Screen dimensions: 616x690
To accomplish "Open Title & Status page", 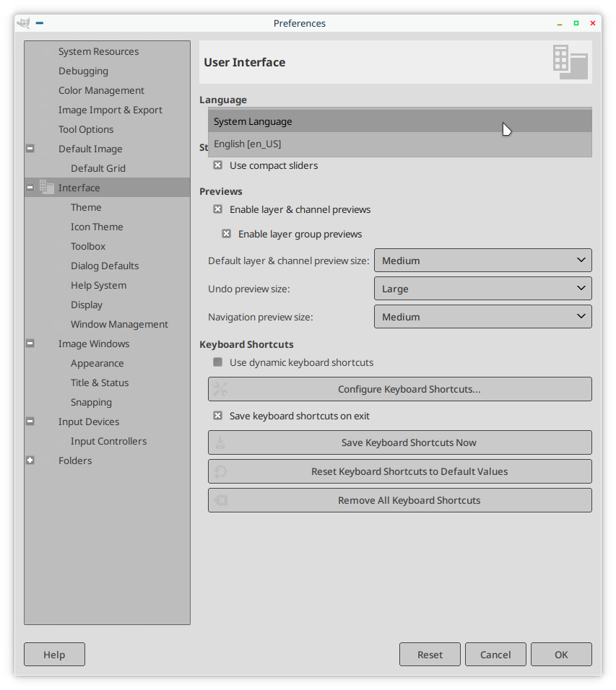I will [x=100, y=383].
